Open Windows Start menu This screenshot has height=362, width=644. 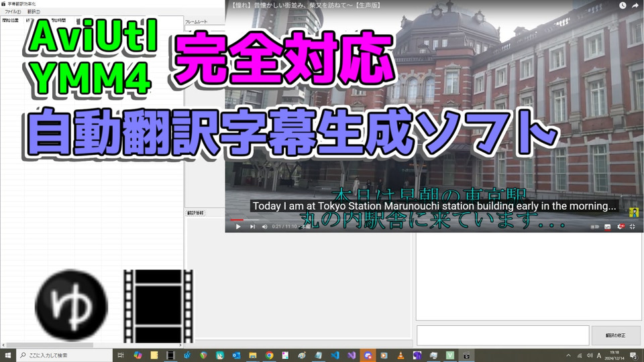8,355
